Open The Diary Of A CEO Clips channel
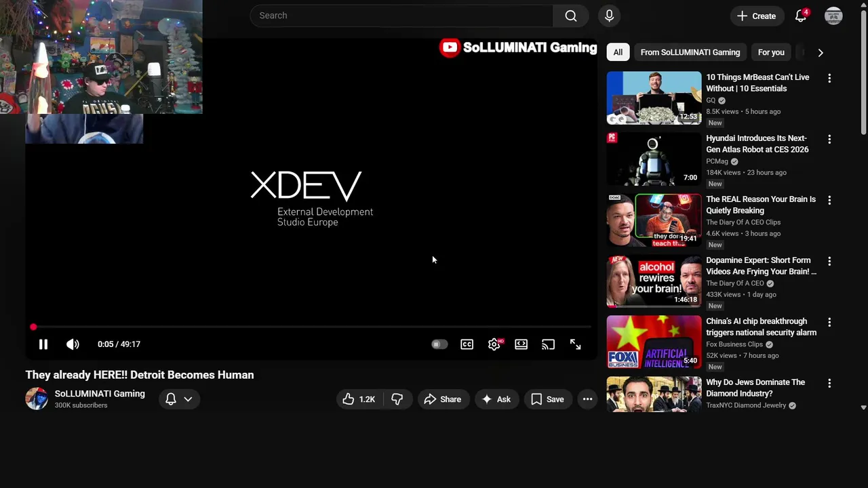Viewport: 868px width, 488px height. [x=743, y=222]
